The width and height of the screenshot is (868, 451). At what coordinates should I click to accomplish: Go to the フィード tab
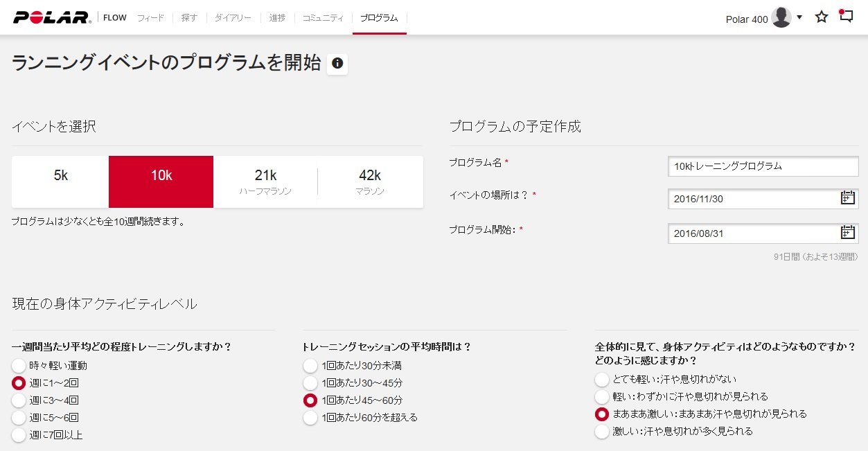(x=150, y=18)
